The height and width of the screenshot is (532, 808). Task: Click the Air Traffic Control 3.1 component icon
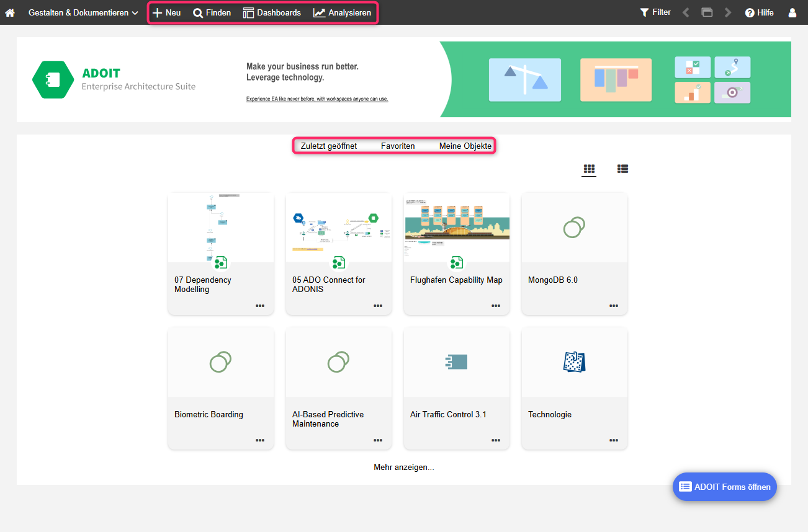pos(457,362)
